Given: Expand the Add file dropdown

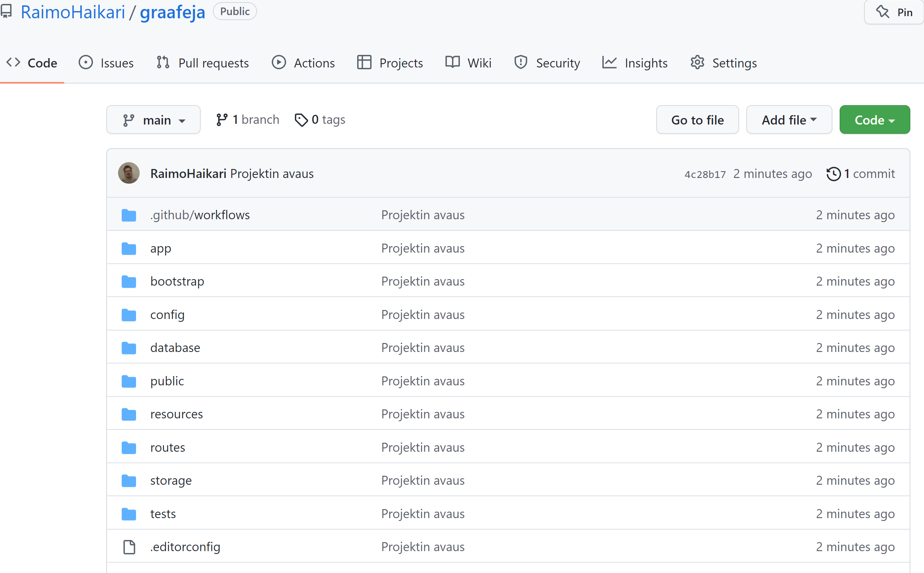Looking at the screenshot, I should [x=789, y=120].
